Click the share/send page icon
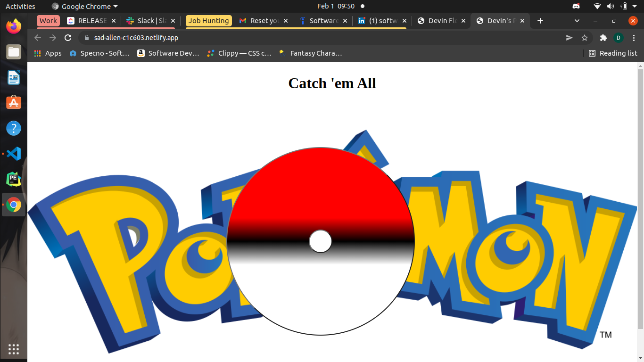 pos(570,38)
